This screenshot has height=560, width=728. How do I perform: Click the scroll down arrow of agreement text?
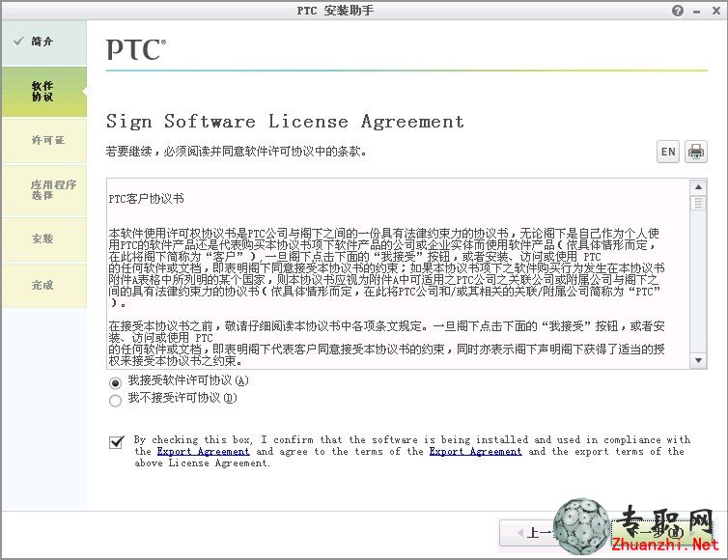(698, 360)
